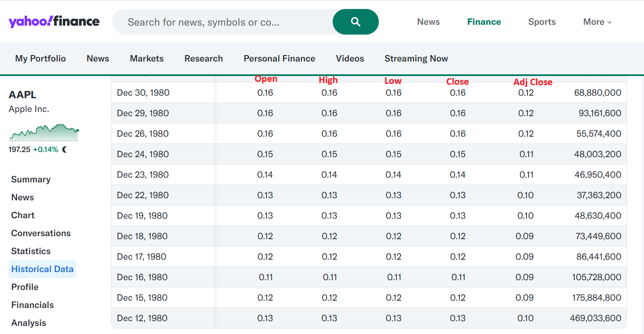Open the Streaming Now nav tab
This screenshot has height=334, width=644.
pos(416,59)
